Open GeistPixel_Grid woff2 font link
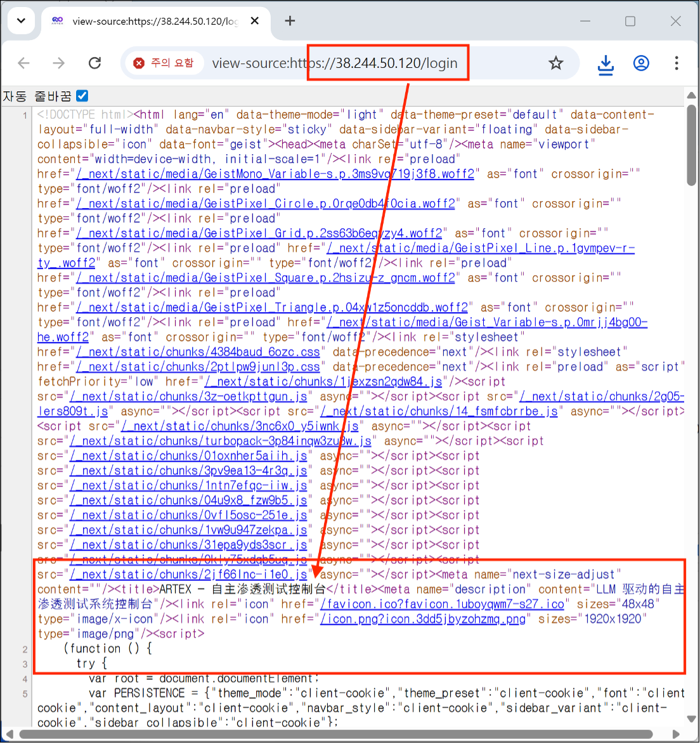Viewport: 700px width, 744px height. (259, 233)
